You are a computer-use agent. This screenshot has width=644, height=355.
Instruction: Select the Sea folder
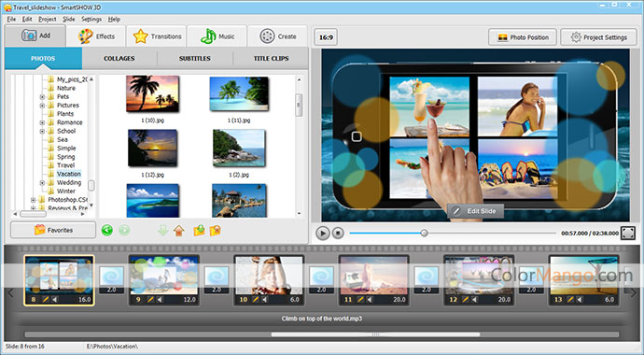click(63, 140)
